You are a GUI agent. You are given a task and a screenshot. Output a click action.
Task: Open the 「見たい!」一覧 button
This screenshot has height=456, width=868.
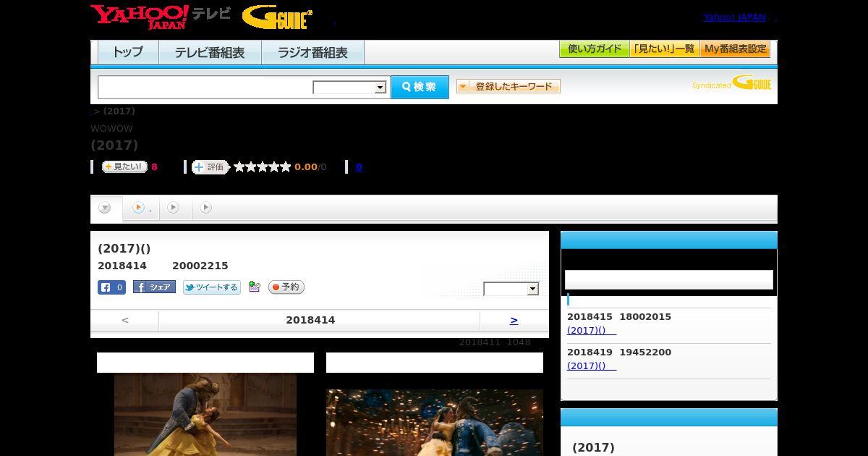[x=664, y=49]
